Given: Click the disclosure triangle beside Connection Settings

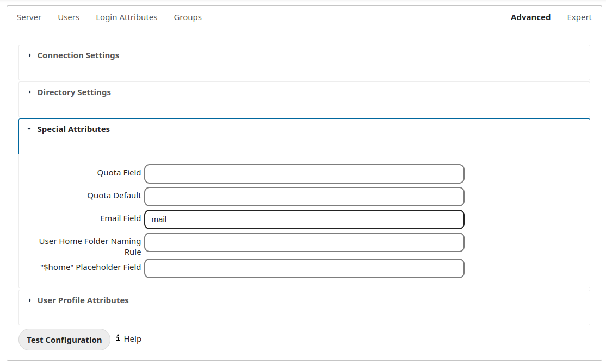Looking at the screenshot, I should pyautogui.click(x=30, y=55).
